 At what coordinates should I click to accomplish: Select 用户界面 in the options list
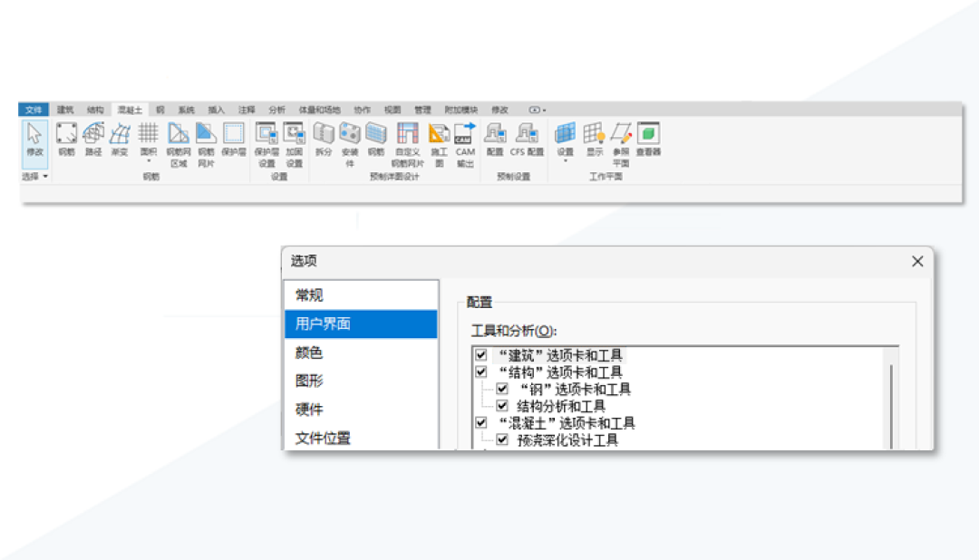pyautogui.click(x=361, y=324)
